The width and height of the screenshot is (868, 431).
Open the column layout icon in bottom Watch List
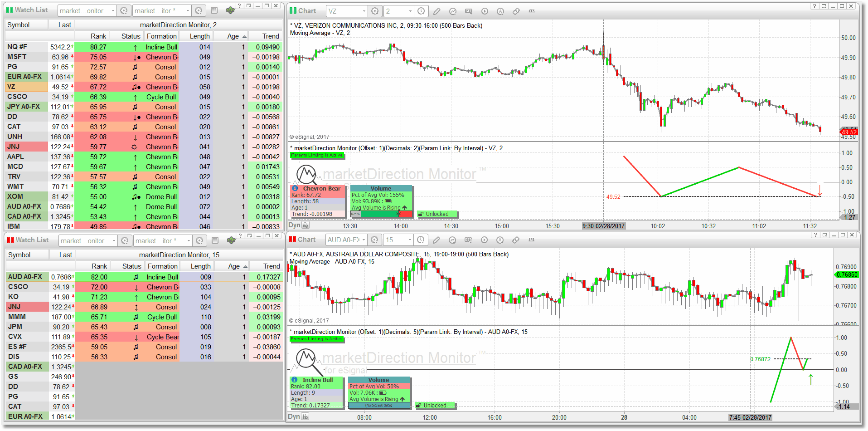click(x=215, y=240)
